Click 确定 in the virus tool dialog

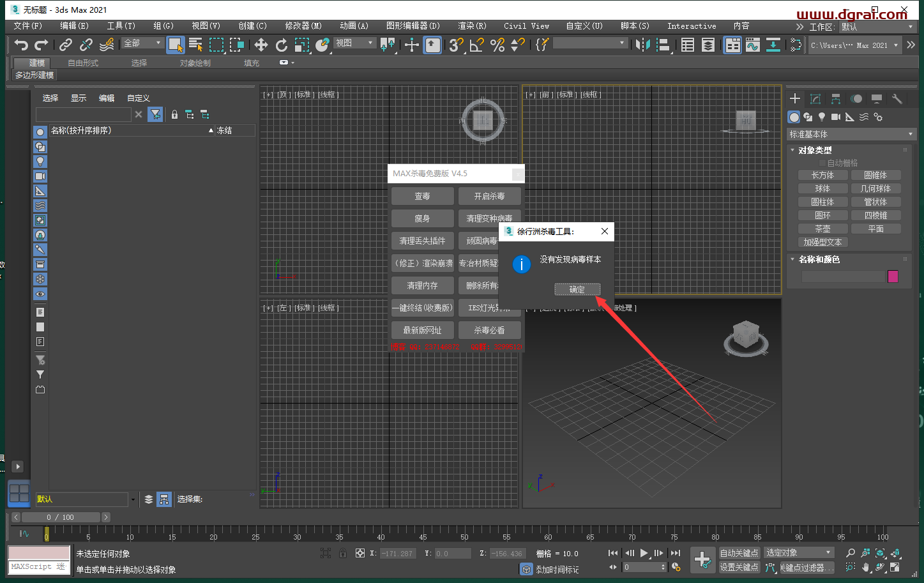point(577,289)
